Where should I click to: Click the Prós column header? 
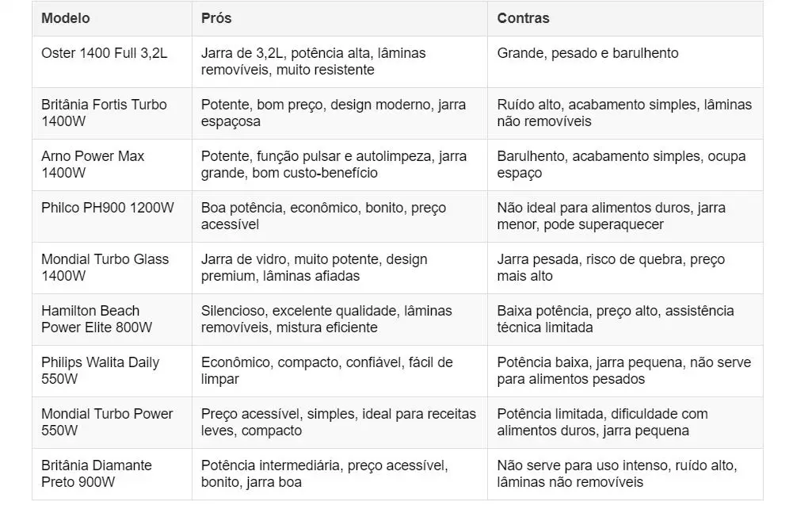coord(216,18)
